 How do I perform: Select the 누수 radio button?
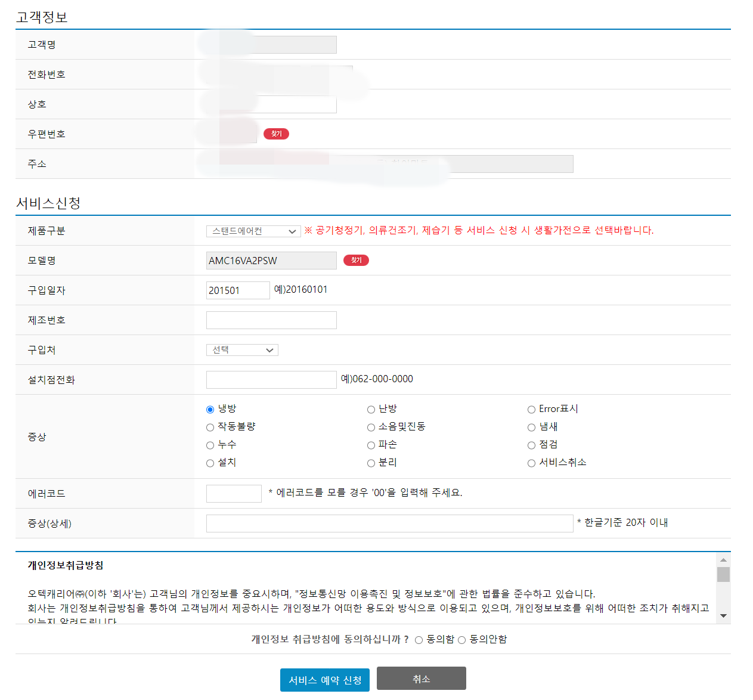point(210,445)
